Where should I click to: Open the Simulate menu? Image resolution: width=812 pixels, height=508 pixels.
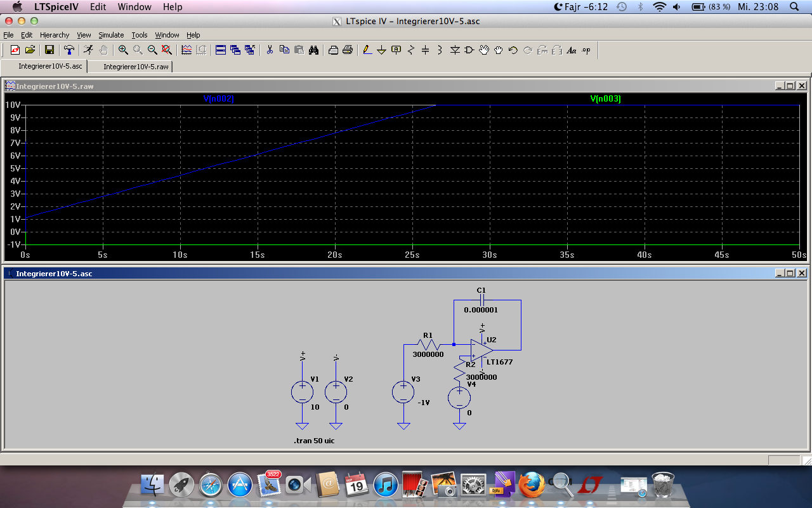[111, 35]
